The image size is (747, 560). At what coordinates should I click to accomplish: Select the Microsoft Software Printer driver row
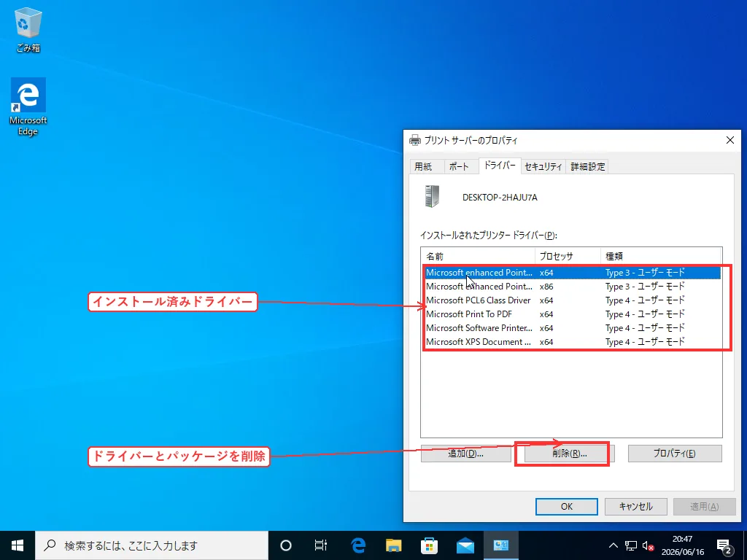tap(572, 327)
